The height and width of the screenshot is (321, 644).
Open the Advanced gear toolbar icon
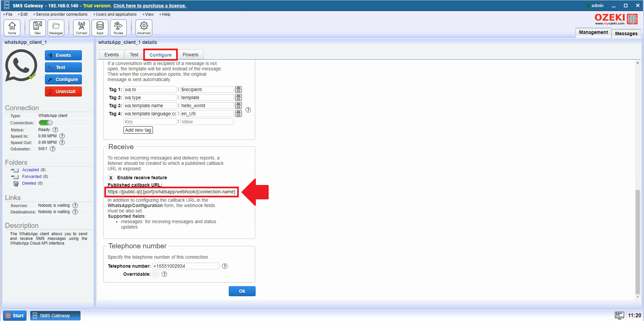(144, 27)
